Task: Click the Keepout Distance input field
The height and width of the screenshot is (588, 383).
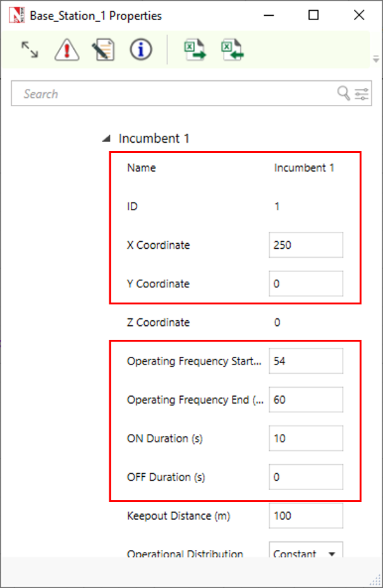Action: point(306,516)
